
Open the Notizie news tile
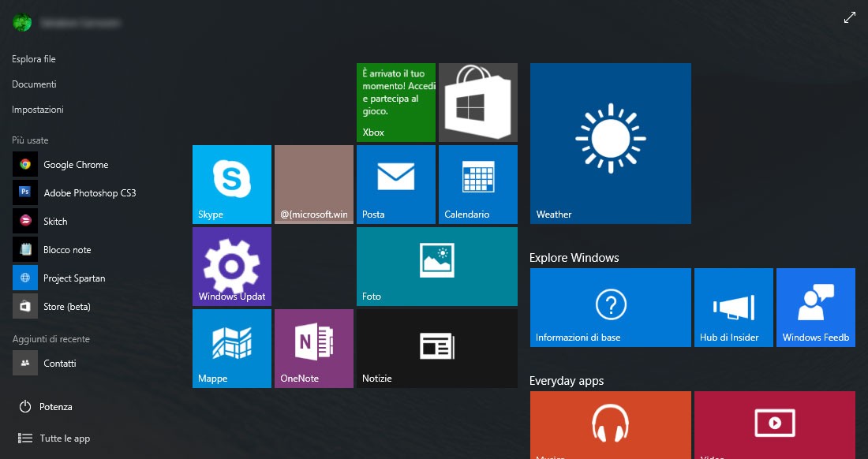(x=437, y=349)
